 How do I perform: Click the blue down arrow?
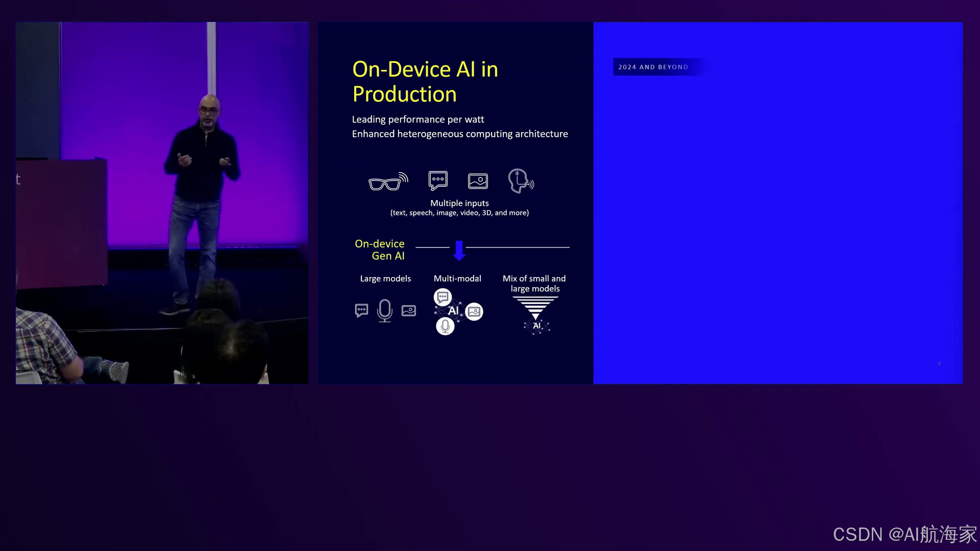[459, 251]
